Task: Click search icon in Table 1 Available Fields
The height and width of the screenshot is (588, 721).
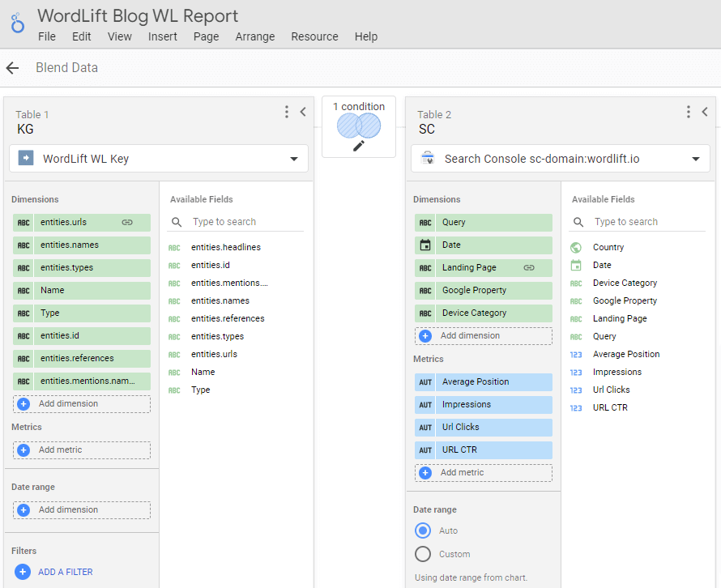Action: [x=177, y=223]
